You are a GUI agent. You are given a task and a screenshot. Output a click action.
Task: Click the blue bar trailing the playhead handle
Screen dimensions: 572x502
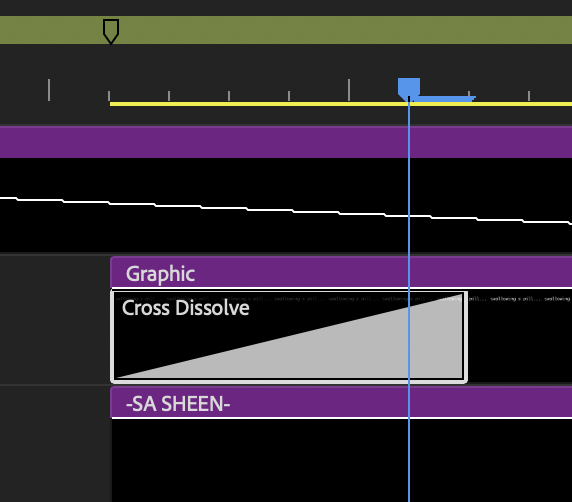(445, 99)
